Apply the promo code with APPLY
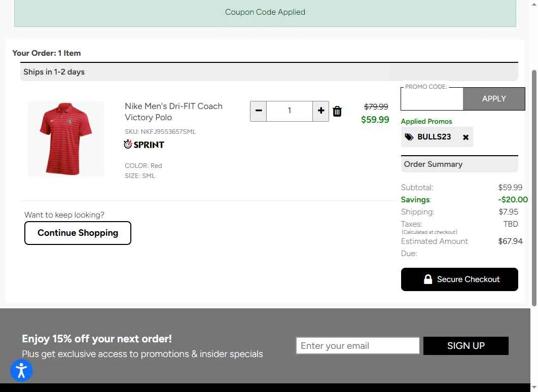 point(494,99)
